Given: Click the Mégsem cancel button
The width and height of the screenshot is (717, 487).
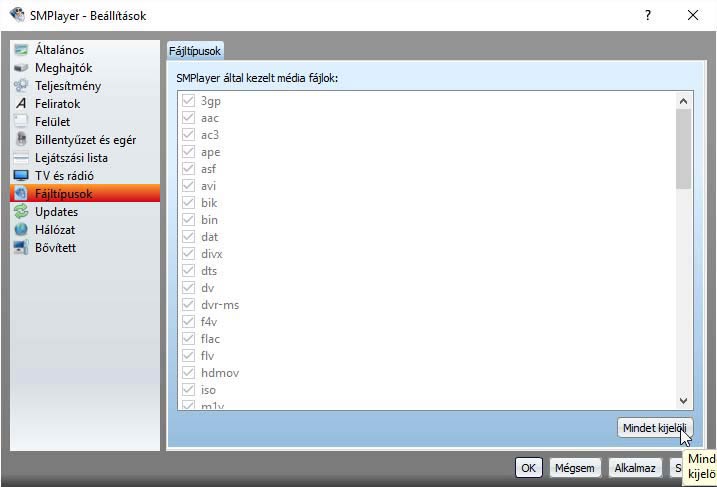Looking at the screenshot, I should pyautogui.click(x=575, y=468).
